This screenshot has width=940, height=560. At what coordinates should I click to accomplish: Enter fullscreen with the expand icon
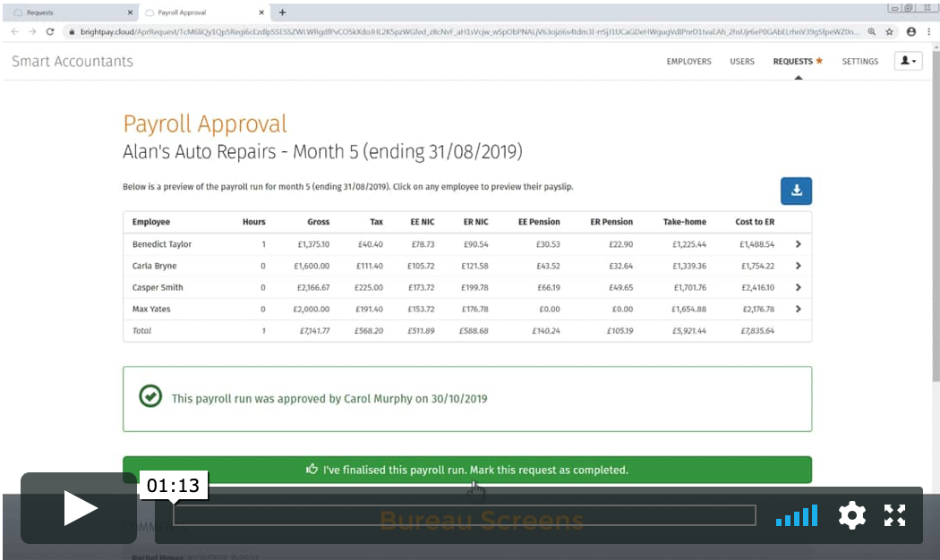894,515
